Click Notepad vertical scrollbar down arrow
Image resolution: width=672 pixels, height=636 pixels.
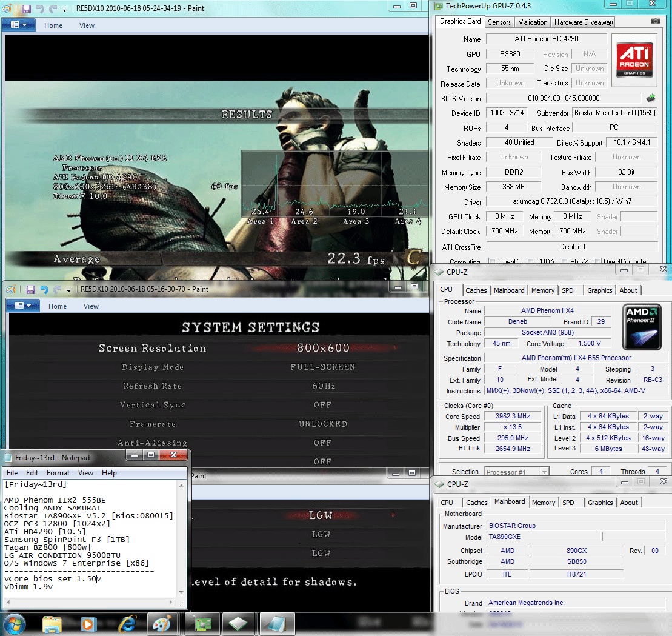point(181,592)
